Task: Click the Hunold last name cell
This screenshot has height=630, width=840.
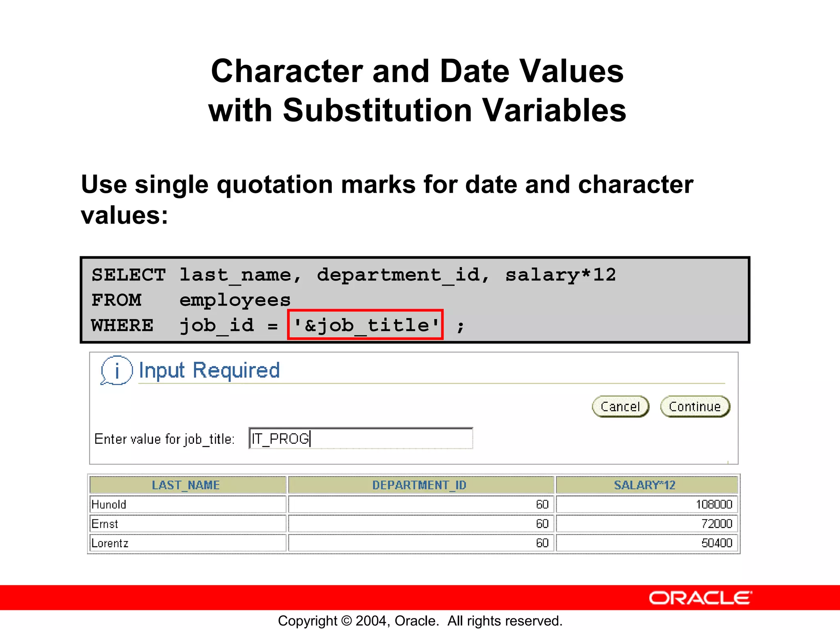Action: (x=187, y=504)
